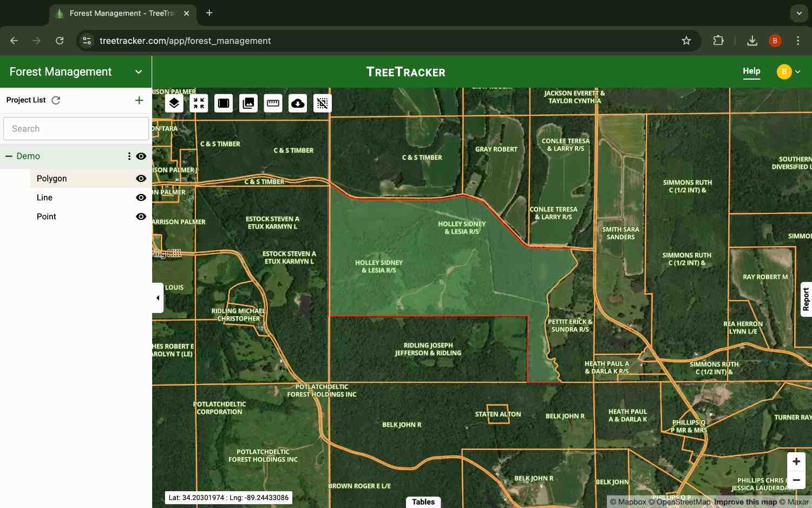Open the Tables panel
The height and width of the screenshot is (508, 812).
[x=423, y=502]
